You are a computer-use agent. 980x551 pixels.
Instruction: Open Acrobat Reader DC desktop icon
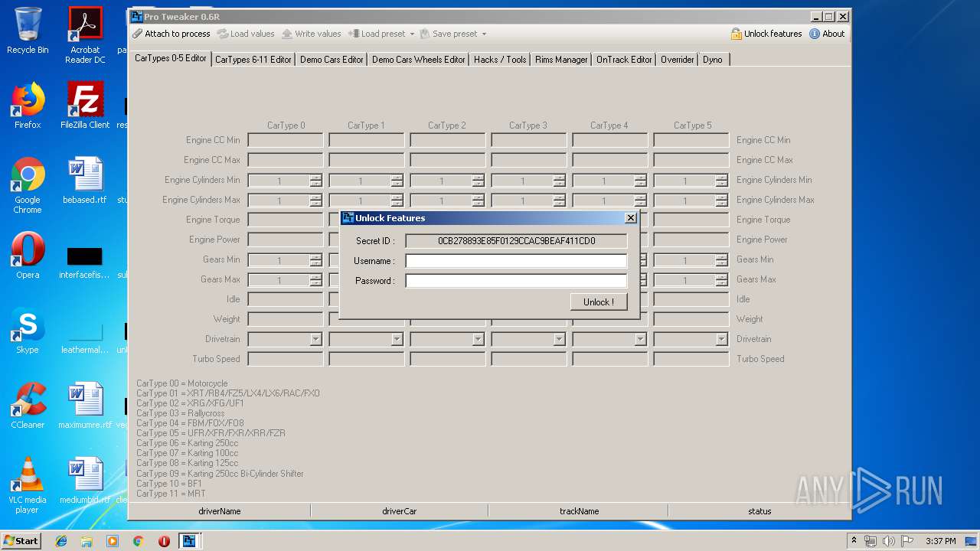coord(85,35)
